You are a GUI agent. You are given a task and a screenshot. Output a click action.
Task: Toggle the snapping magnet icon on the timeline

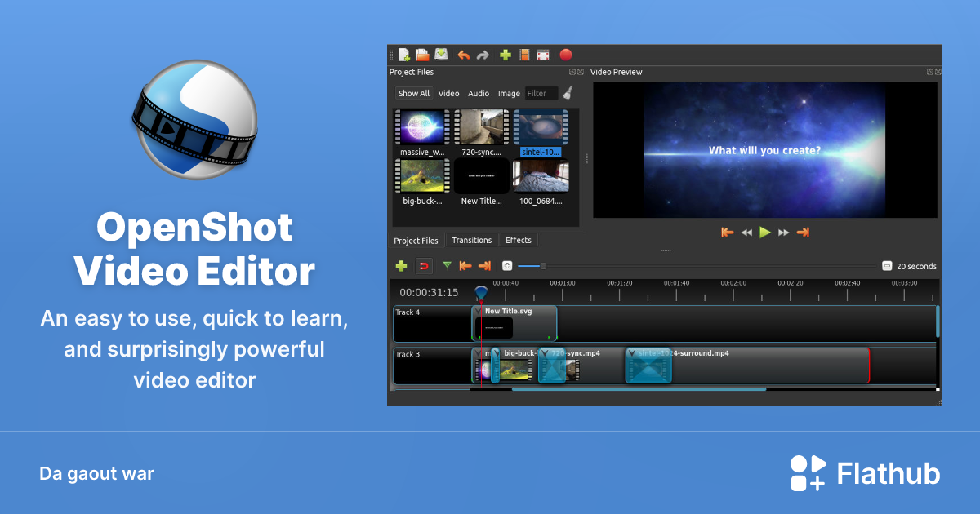[424, 266]
